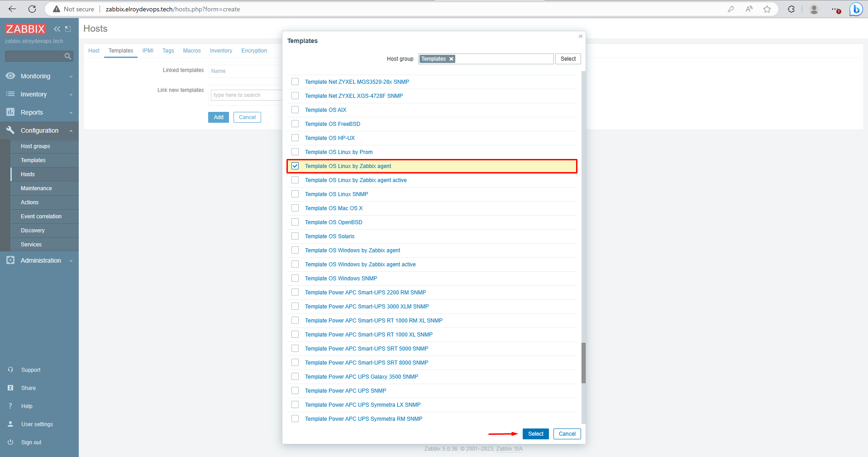Screen dimensions: 868x457
Task: Click the Add button on host form
Action: 219,117
